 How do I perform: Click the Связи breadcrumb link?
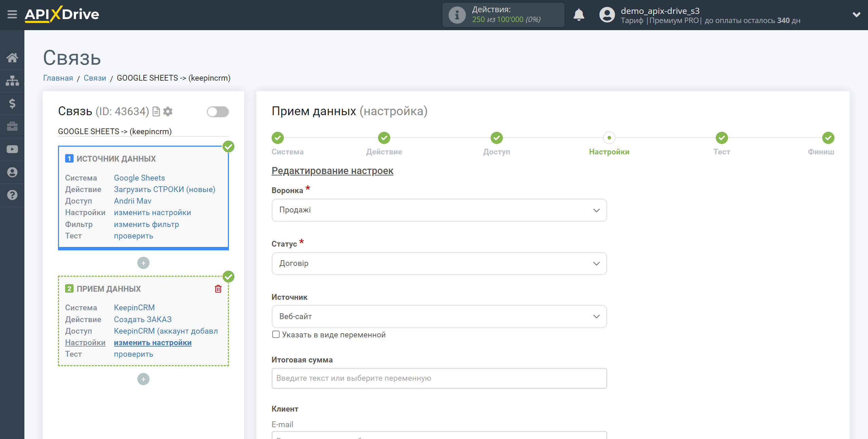click(x=95, y=78)
